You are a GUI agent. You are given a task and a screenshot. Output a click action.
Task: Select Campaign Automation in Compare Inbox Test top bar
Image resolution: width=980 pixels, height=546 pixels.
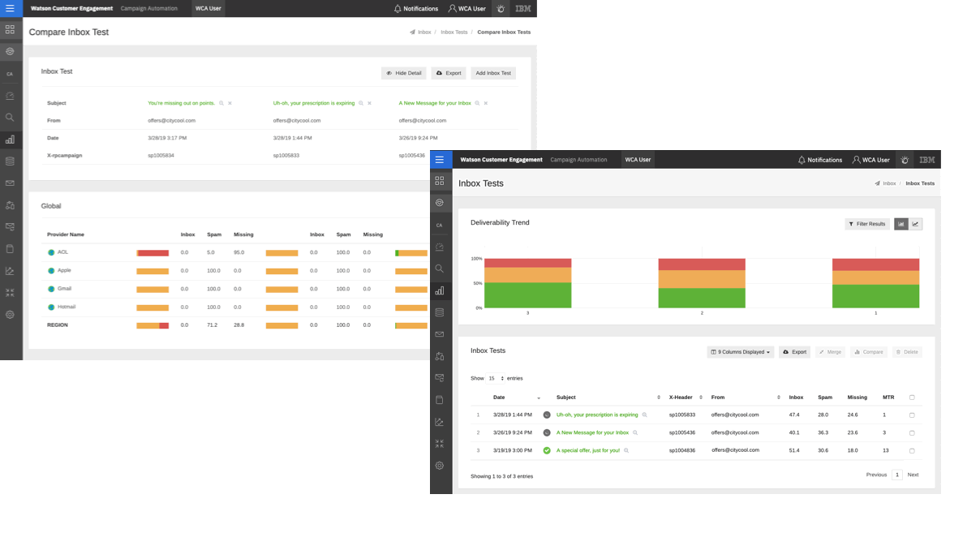tap(149, 8)
